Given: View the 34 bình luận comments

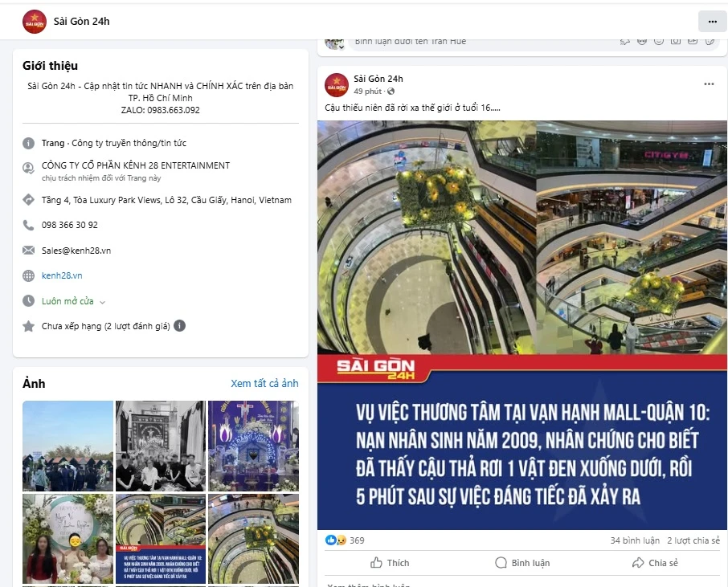Looking at the screenshot, I should pos(635,540).
